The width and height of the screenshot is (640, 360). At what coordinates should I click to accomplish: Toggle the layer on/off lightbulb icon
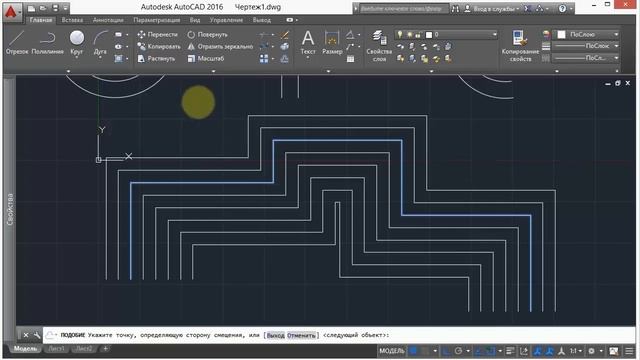(400, 35)
